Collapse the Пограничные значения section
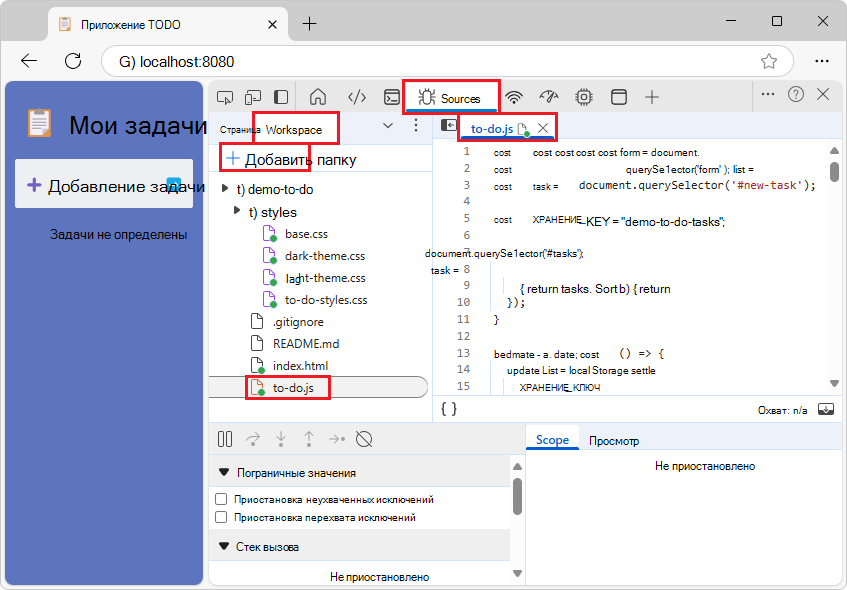 224,472
